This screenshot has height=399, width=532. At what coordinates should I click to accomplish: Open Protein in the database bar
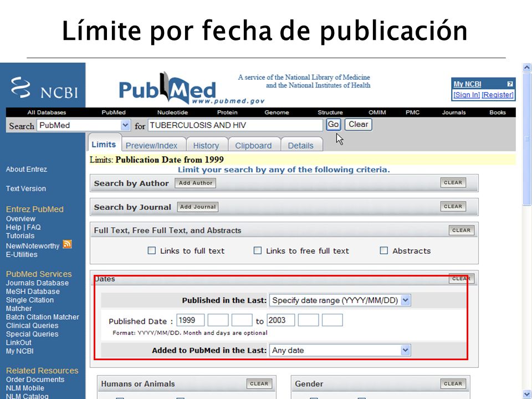(227, 112)
